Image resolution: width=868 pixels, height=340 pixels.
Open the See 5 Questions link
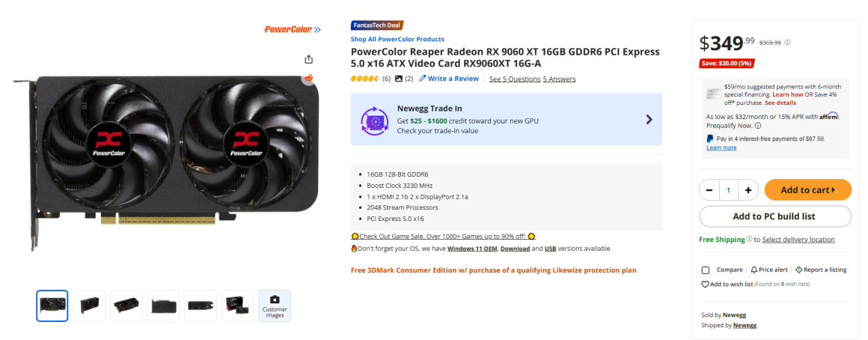[x=514, y=79]
